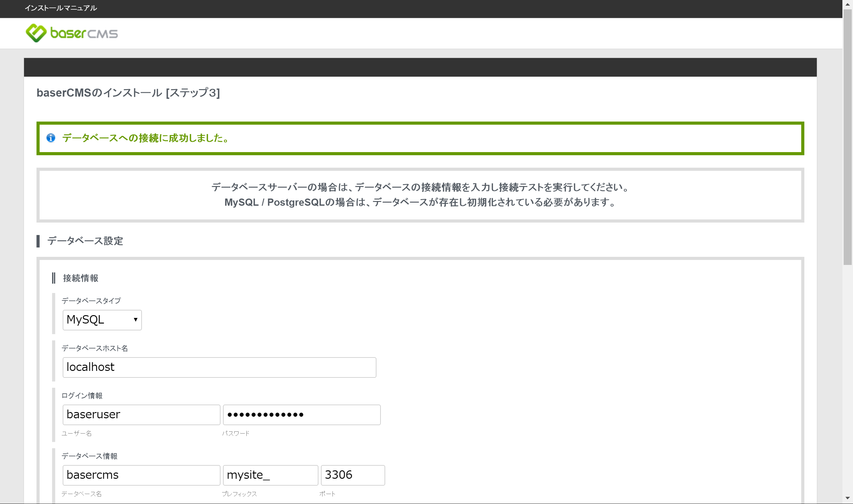Click the line starting データベースサーバーの場合は
The image size is (853, 504).
tap(420, 187)
